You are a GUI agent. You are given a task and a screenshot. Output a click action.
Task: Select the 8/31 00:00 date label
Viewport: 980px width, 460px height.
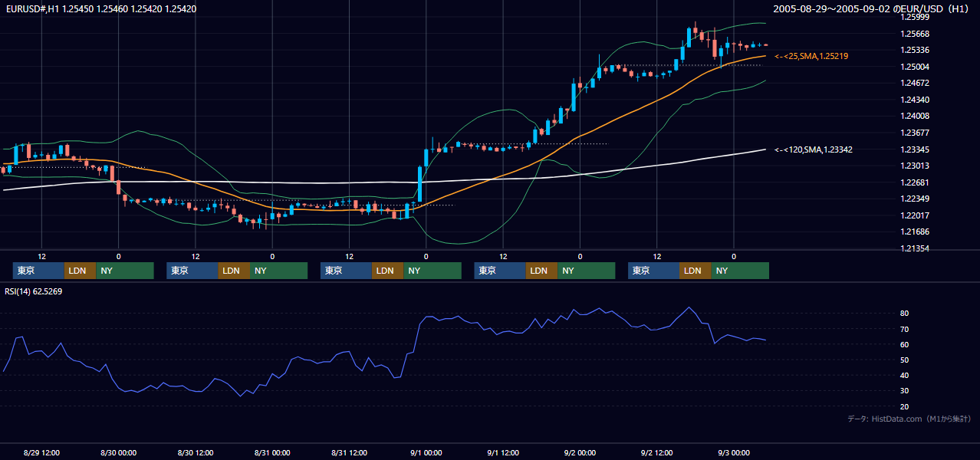tap(272, 453)
